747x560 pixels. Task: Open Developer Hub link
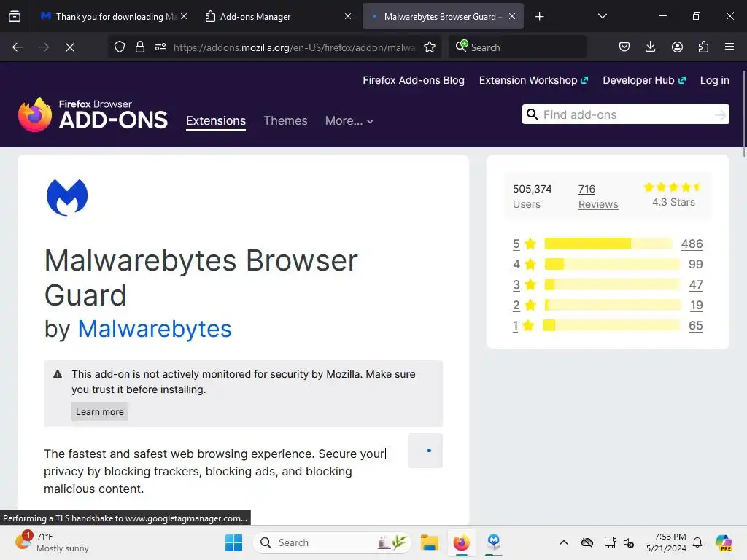click(x=644, y=80)
